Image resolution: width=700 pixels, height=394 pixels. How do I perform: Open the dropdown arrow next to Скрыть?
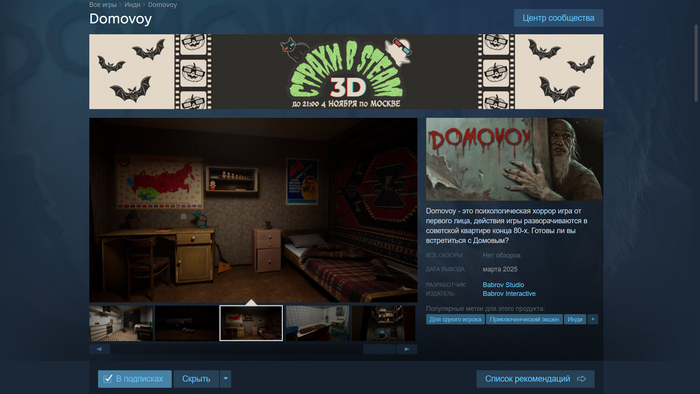(225, 379)
